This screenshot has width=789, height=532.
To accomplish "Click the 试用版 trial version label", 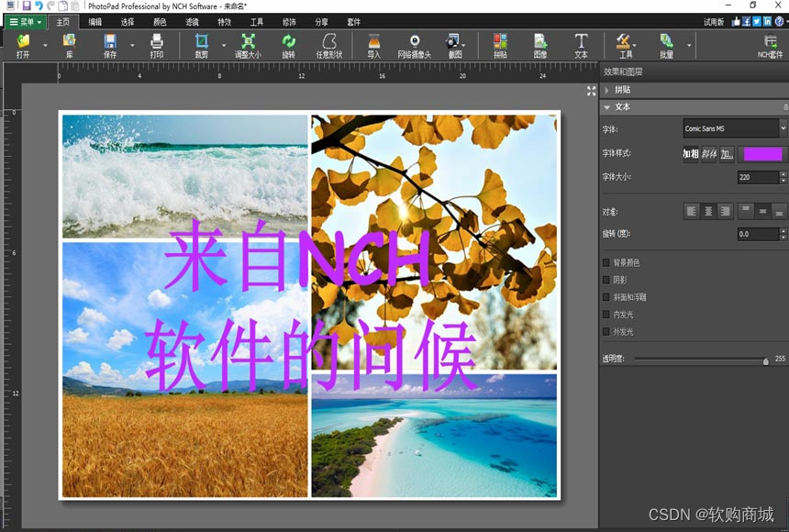I will point(714,22).
